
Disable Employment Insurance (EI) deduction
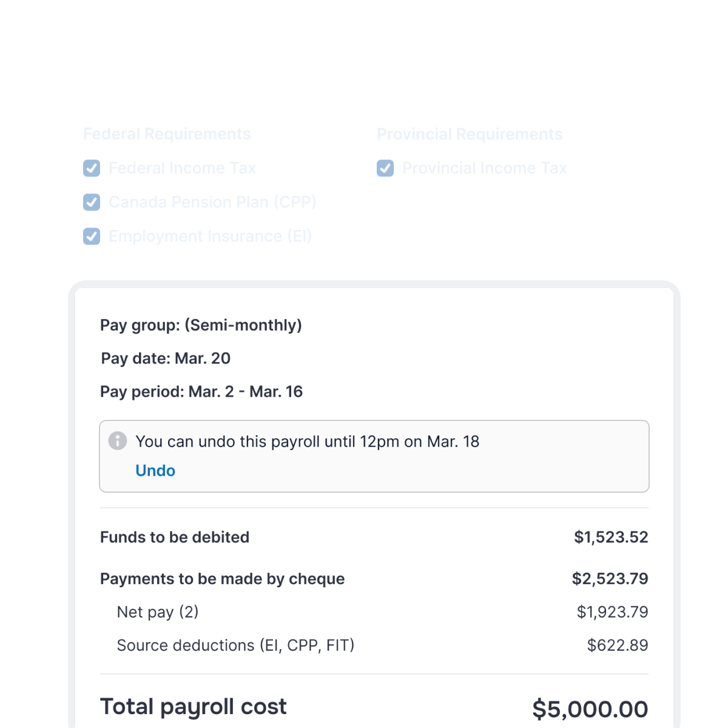click(91, 237)
